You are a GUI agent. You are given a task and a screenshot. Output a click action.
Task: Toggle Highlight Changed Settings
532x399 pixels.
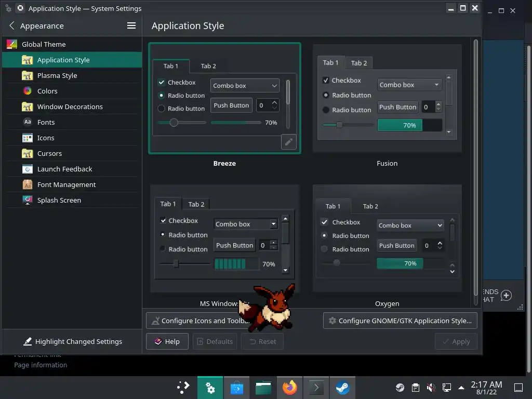click(x=72, y=342)
